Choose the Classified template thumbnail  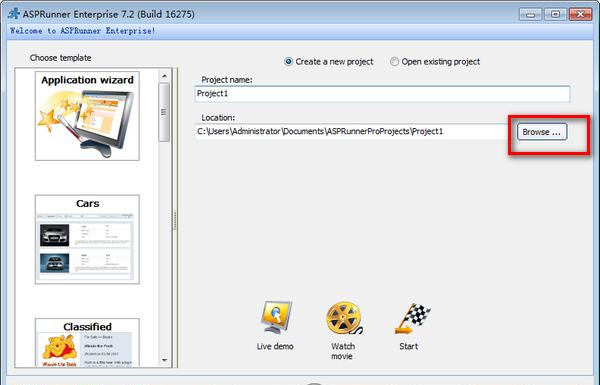87,342
